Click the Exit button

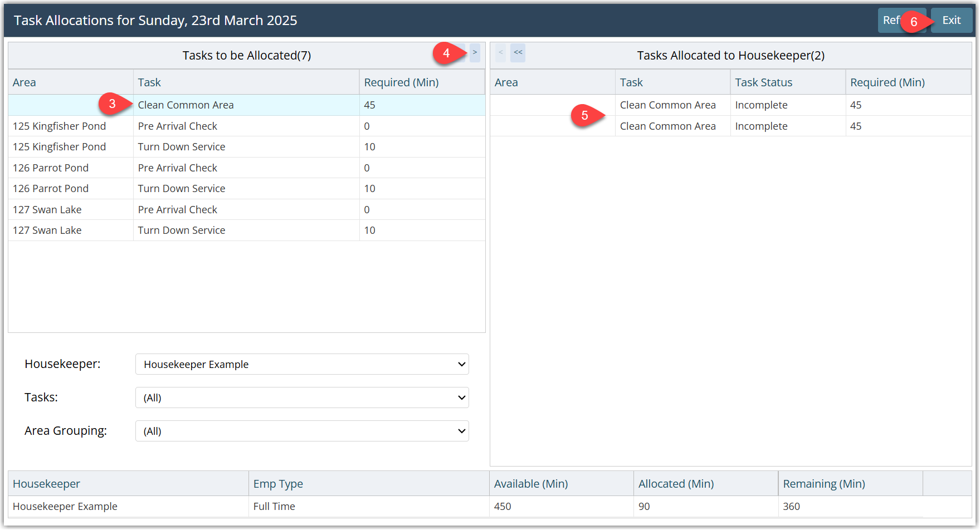tap(952, 21)
